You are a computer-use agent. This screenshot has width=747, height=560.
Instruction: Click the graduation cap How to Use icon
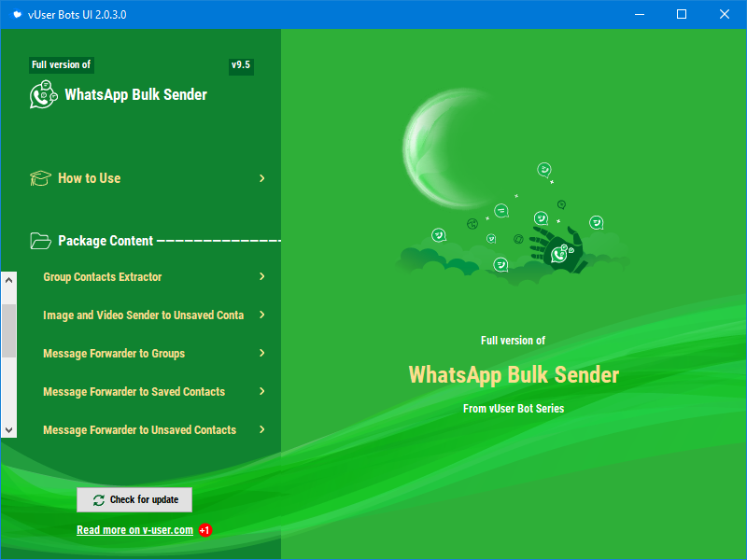[x=40, y=178]
